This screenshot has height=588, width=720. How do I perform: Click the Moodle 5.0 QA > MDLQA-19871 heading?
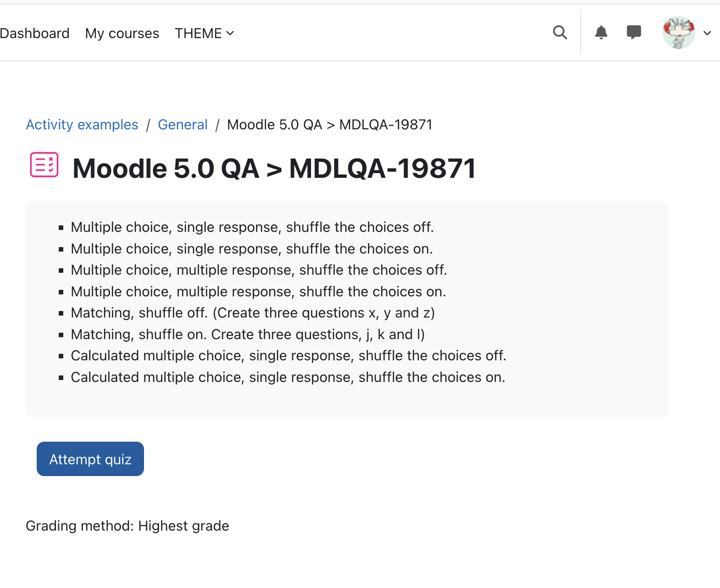click(274, 168)
